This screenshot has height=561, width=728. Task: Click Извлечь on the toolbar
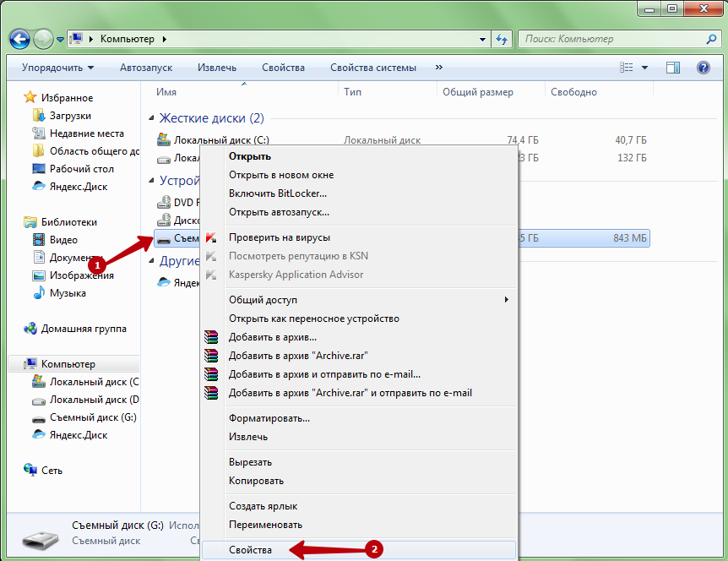[x=217, y=68]
